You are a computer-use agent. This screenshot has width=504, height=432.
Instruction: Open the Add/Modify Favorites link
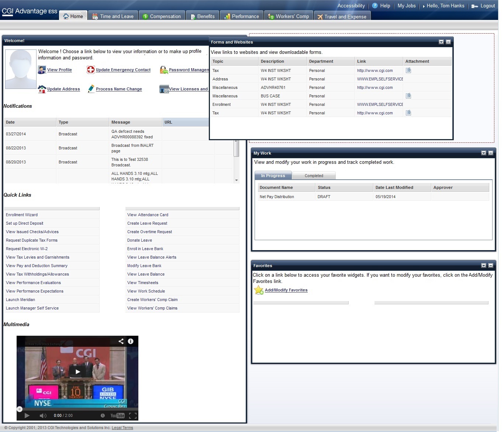[x=286, y=290]
